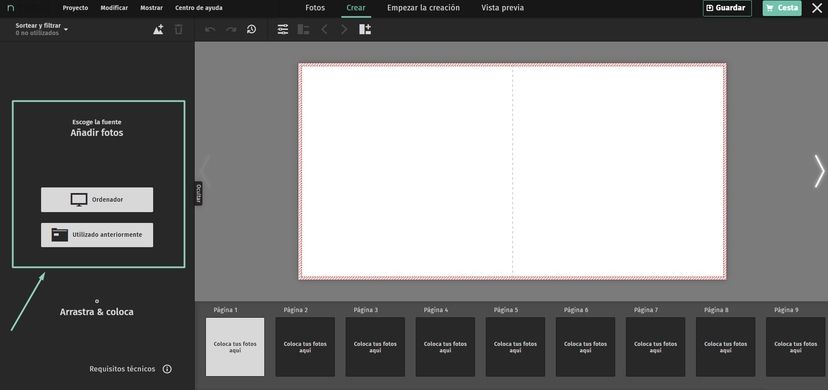Image resolution: width=828 pixels, height=390 pixels.
Task: Undo the last action
Action: tap(210, 30)
